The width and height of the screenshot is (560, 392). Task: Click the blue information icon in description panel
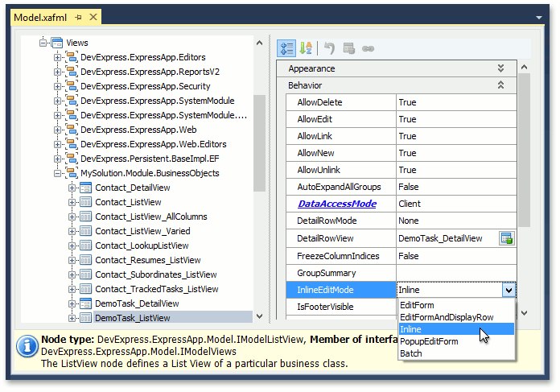tap(27, 346)
